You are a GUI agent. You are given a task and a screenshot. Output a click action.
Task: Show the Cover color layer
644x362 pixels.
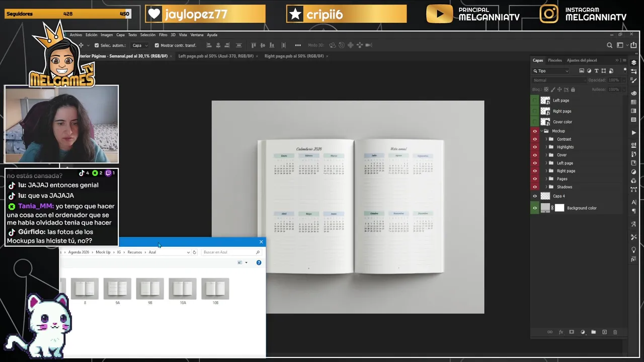534,122
